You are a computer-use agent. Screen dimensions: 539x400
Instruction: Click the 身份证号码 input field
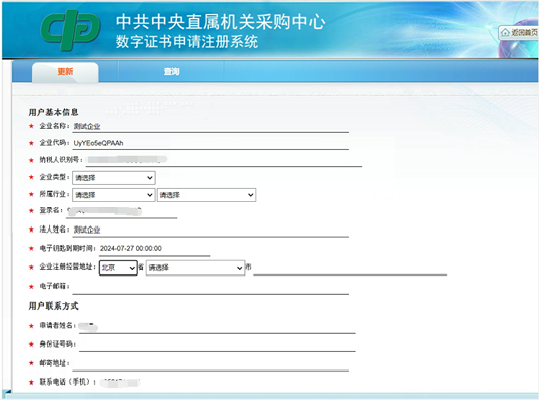pyautogui.click(x=217, y=345)
